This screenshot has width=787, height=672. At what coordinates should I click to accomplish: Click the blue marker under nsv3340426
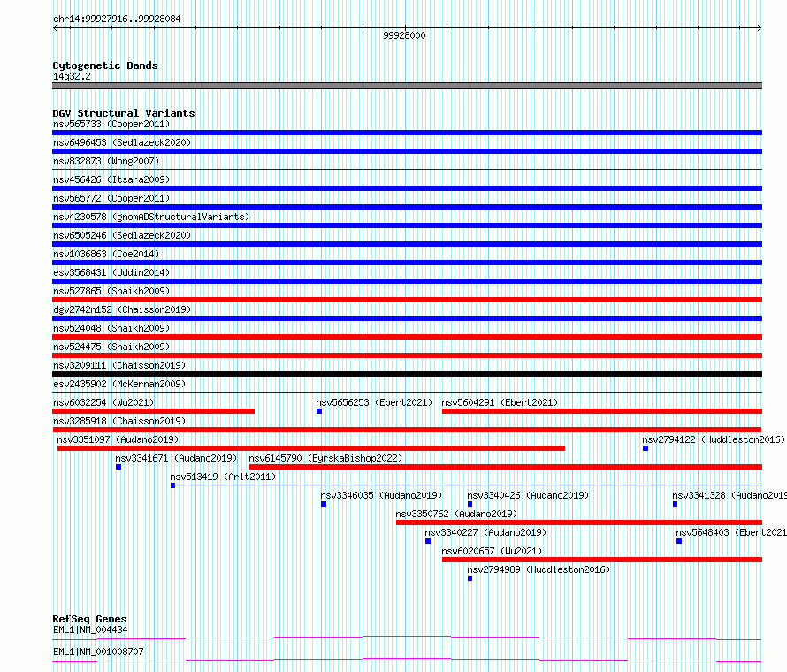coord(470,504)
